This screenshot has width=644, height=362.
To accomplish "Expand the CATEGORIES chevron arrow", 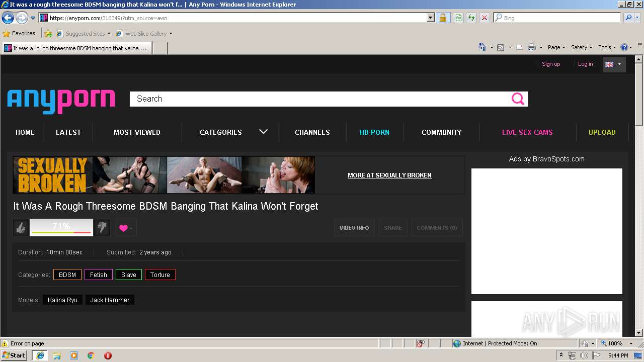I will click(263, 132).
